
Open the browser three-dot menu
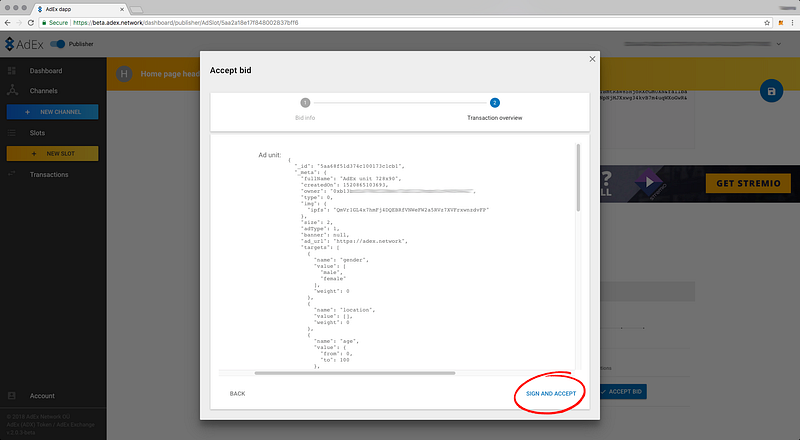(793, 23)
